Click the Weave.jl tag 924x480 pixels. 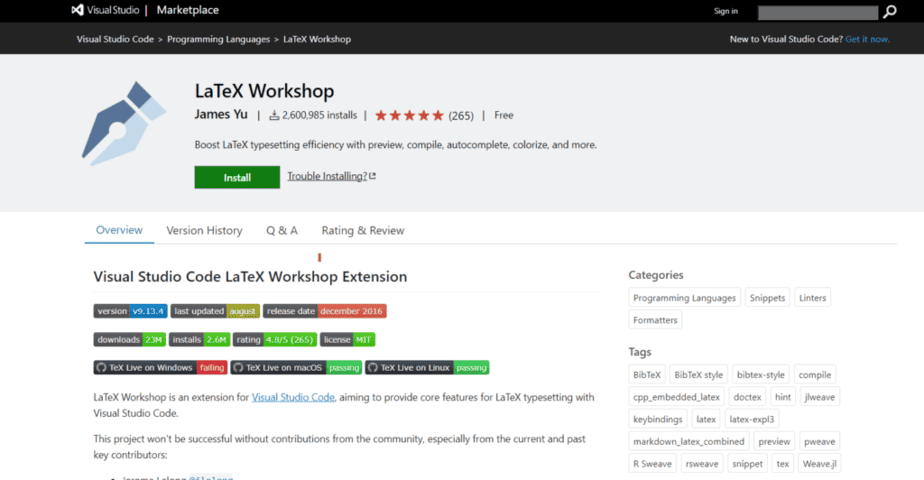(820, 464)
